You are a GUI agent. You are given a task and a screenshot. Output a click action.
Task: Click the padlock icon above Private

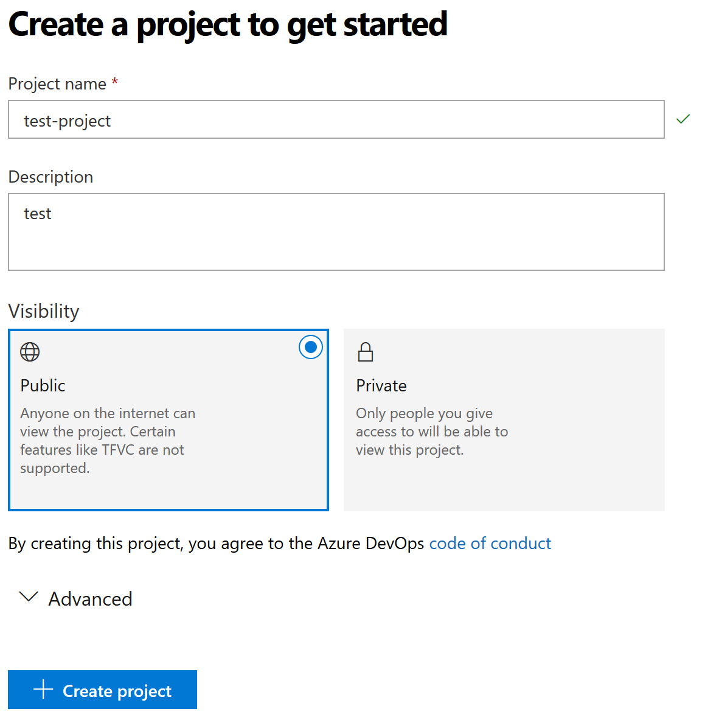click(365, 352)
